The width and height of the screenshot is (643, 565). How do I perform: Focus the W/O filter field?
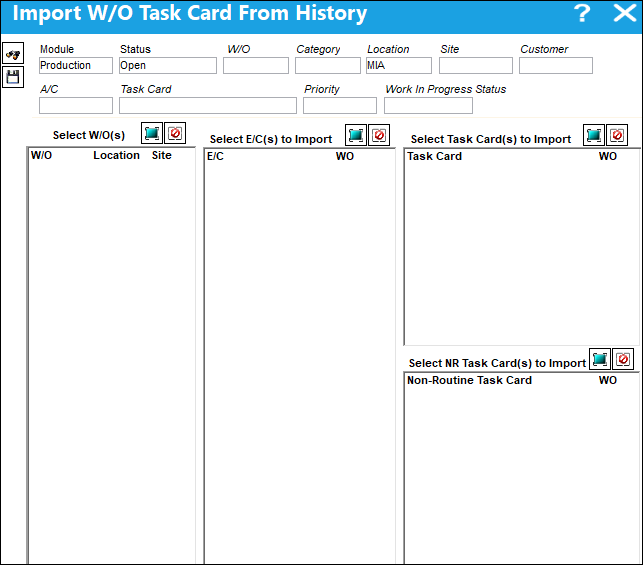pos(256,66)
